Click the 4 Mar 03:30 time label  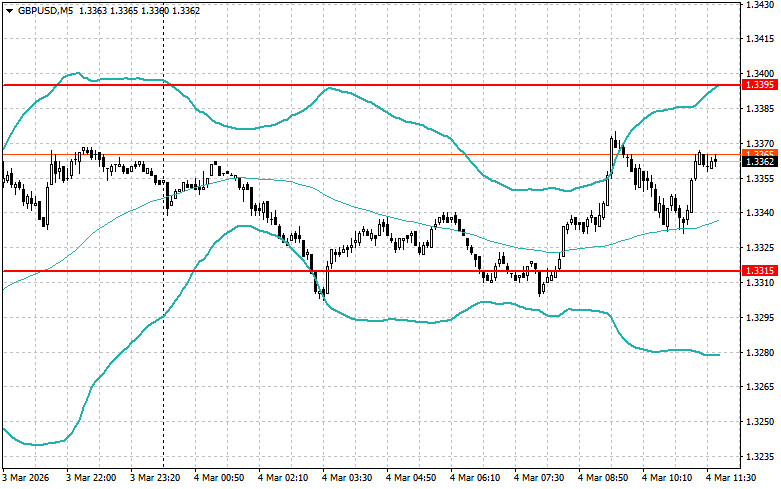347,478
